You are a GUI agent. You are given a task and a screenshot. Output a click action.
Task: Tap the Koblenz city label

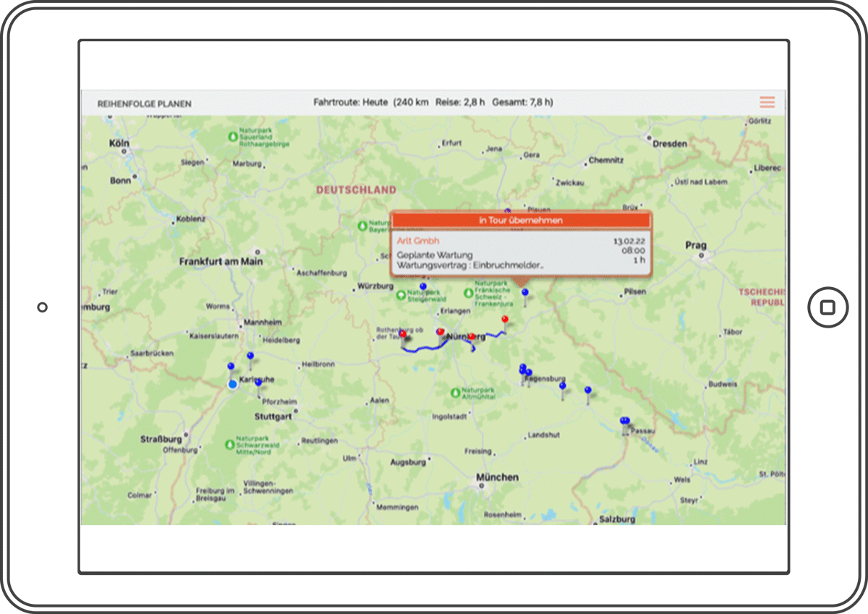(191, 218)
